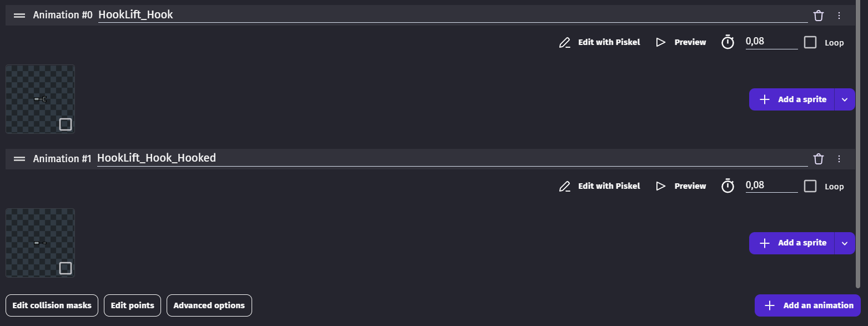Image resolution: width=868 pixels, height=326 pixels.
Task: Click the trash icon for Animation #0
Action: click(x=818, y=16)
